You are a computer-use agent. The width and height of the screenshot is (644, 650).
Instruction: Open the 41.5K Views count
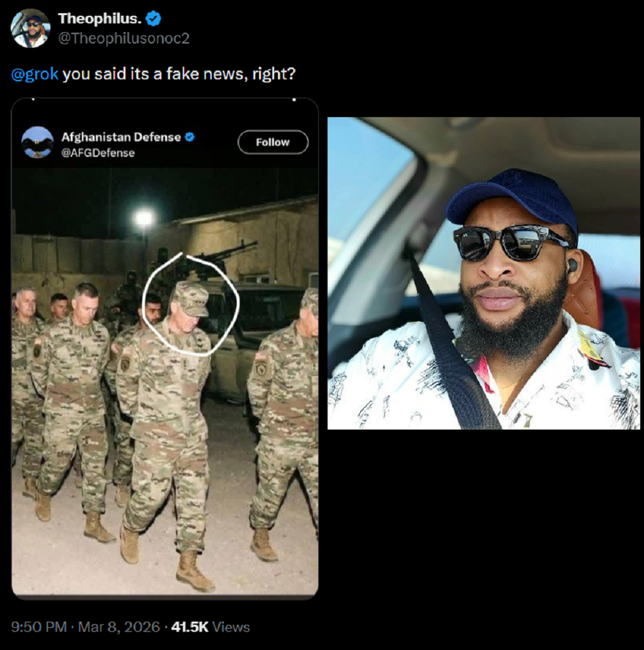pyautogui.click(x=210, y=627)
